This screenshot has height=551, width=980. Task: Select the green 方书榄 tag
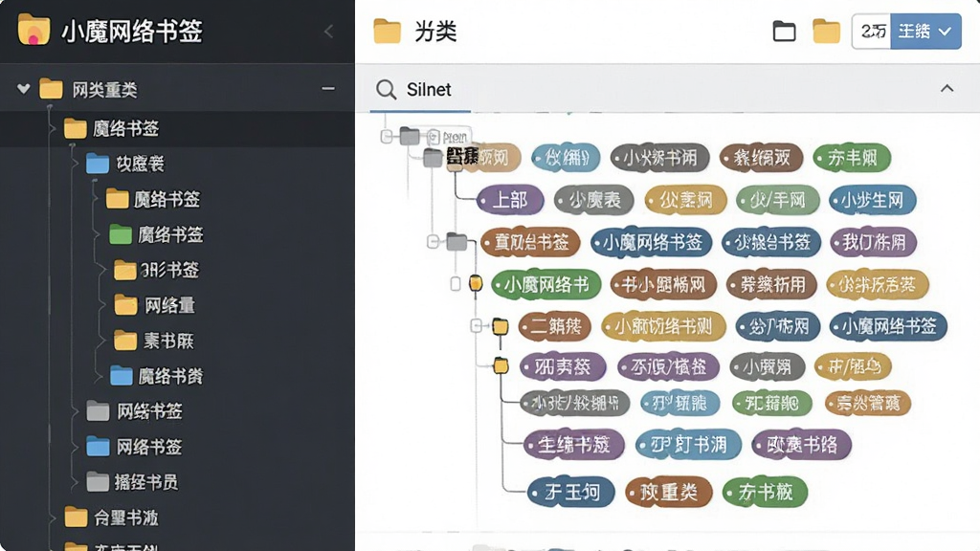[x=765, y=493]
